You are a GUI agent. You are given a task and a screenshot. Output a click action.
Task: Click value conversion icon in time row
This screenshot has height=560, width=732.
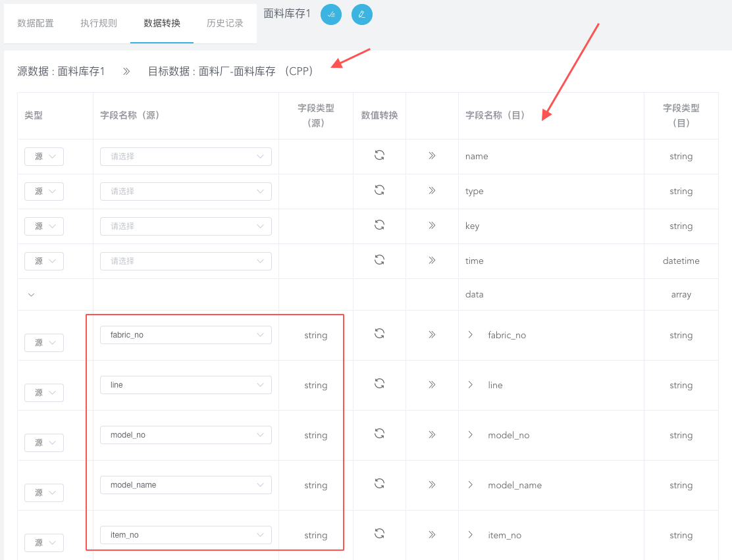pos(380,260)
